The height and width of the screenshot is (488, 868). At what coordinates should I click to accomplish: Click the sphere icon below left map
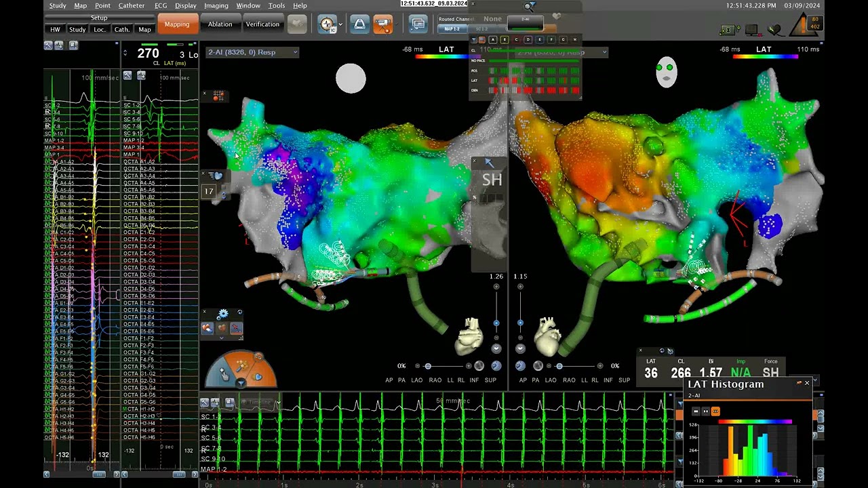tap(479, 366)
